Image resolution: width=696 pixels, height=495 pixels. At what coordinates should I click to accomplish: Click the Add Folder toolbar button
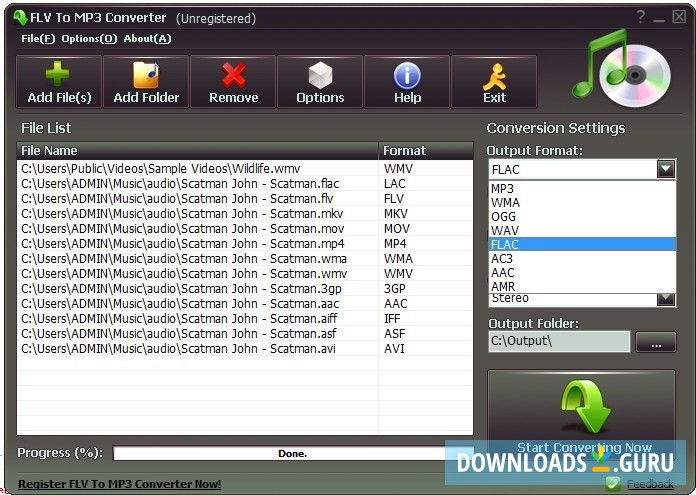point(146,82)
